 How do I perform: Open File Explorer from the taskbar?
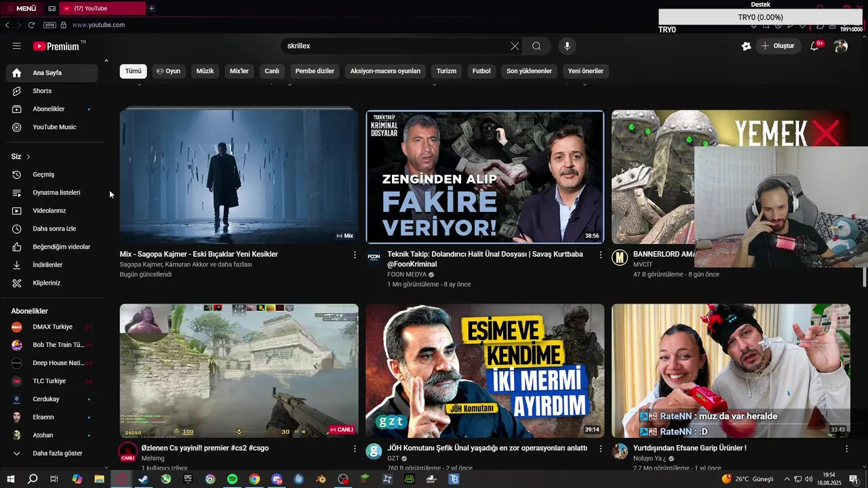click(x=99, y=479)
